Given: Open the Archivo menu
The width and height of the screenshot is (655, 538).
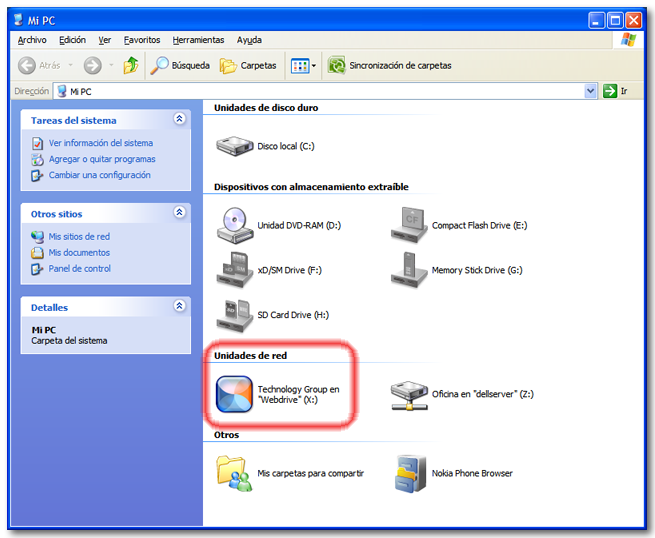Looking at the screenshot, I should tap(32, 40).
